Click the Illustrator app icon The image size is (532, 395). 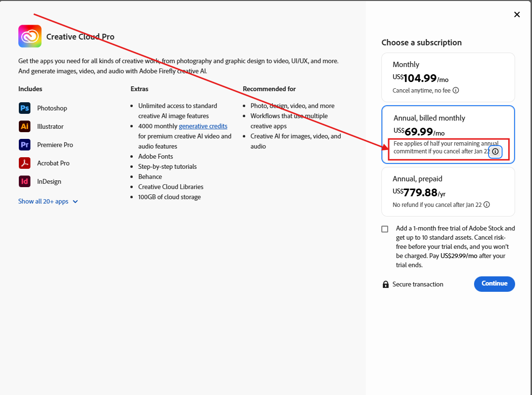tap(25, 126)
